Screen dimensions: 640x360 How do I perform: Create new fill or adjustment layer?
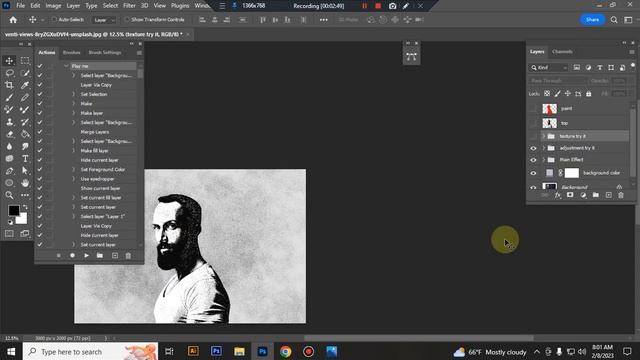(583, 196)
